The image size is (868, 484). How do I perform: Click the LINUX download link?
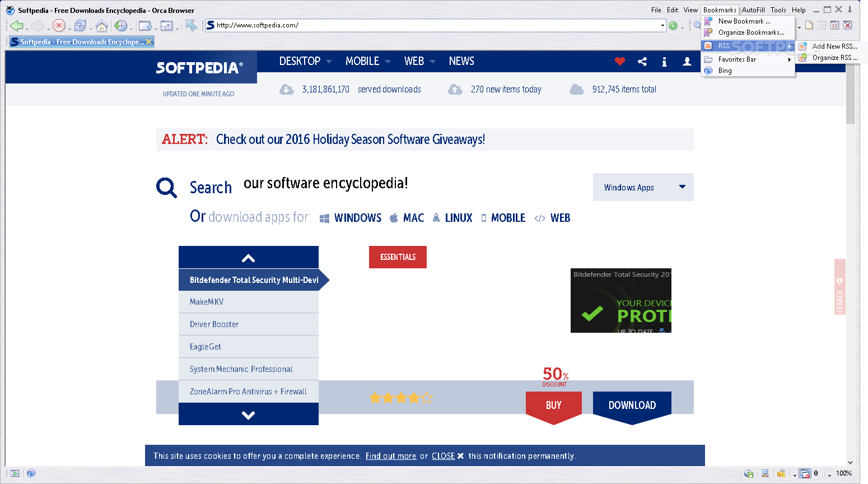(x=452, y=218)
